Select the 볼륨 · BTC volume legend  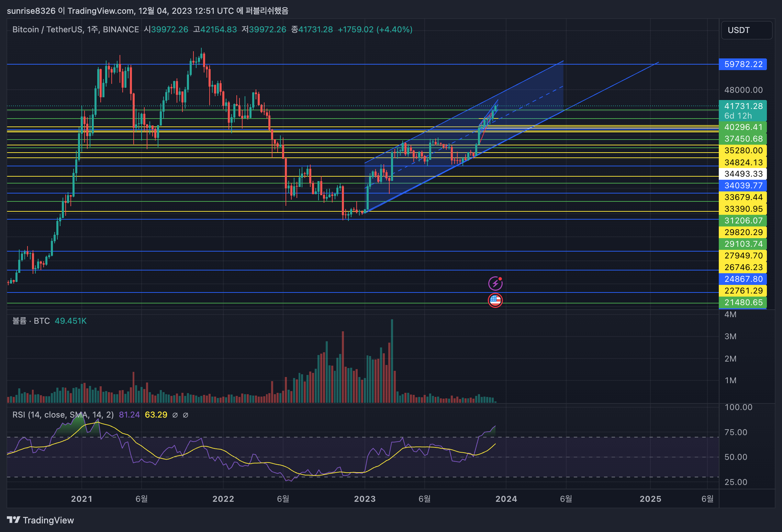click(x=31, y=321)
